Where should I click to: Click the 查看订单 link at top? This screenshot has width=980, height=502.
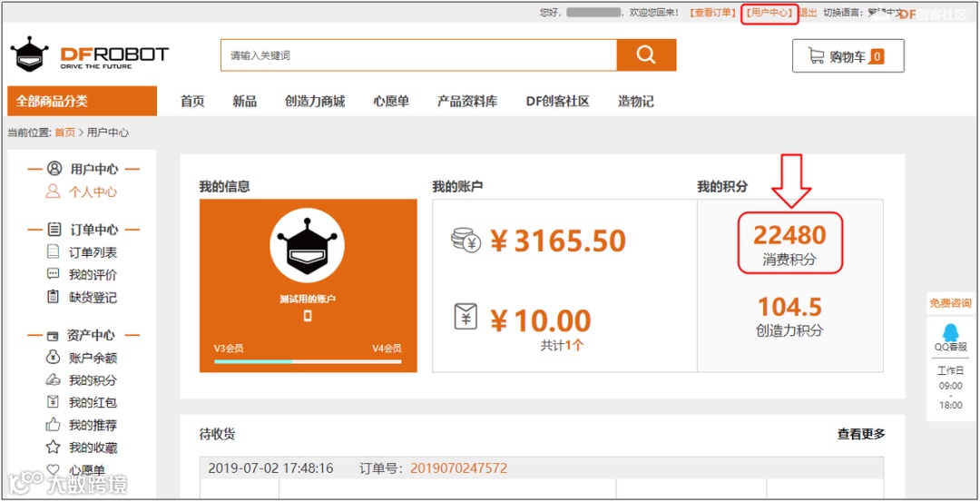click(x=713, y=13)
